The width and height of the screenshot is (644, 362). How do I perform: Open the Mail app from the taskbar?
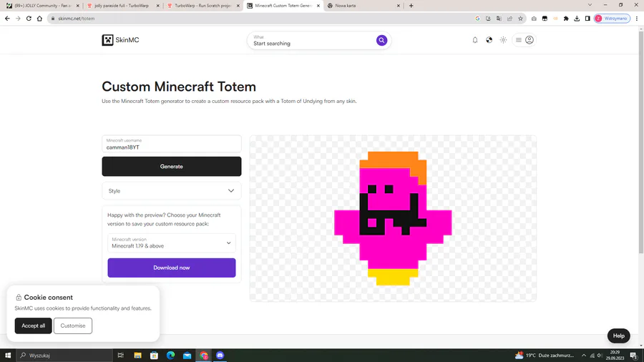tap(187, 356)
